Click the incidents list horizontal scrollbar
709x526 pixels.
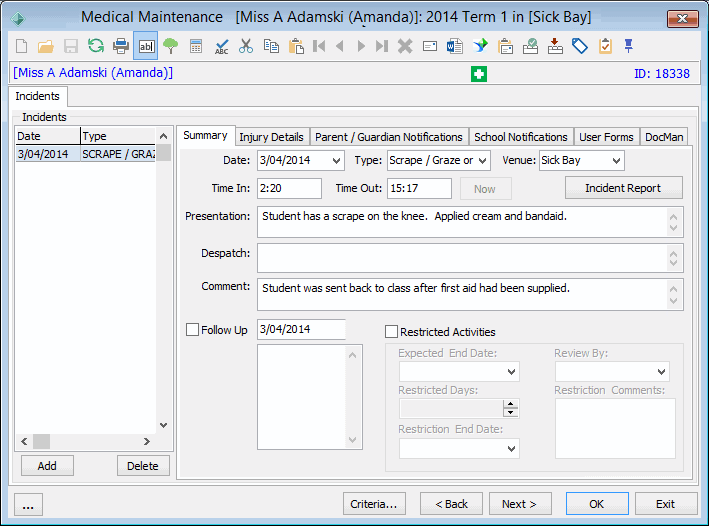tap(85, 441)
